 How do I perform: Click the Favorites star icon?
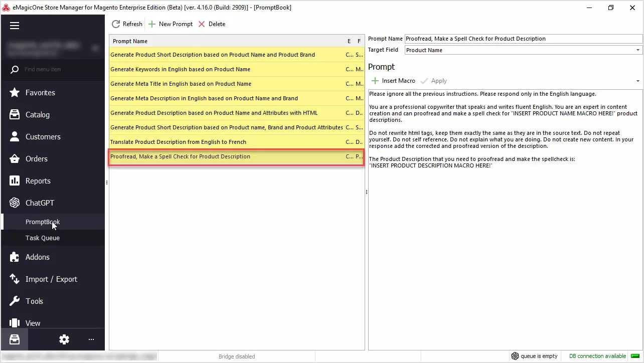tap(15, 93)
